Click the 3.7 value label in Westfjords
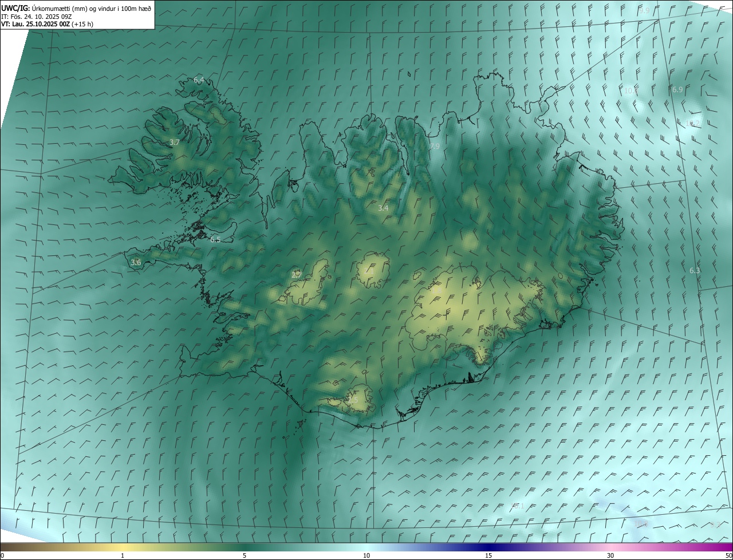The width and height of the screenshot is (733, 560). [x=175, y=142]
